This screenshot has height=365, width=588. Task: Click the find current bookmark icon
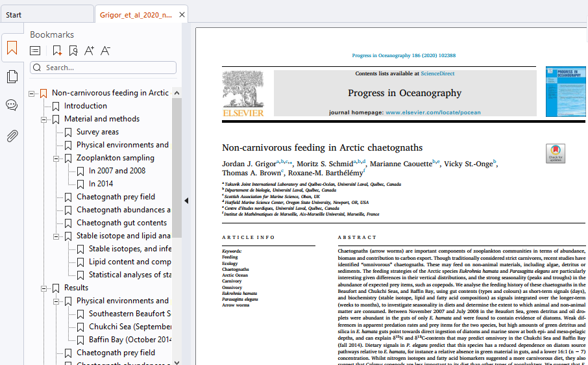[73, 51]
